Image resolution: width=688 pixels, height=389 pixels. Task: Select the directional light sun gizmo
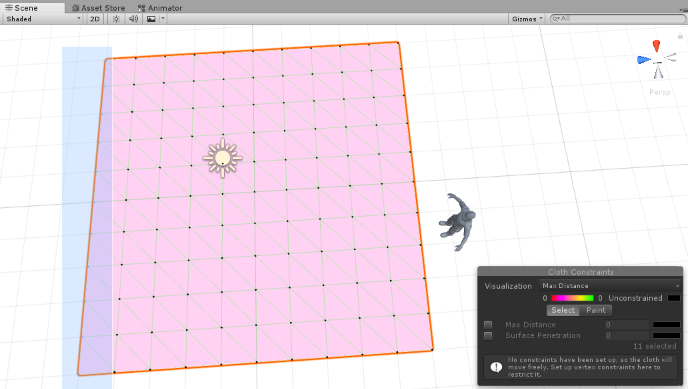pyautogui.click(x=222, y=158)
